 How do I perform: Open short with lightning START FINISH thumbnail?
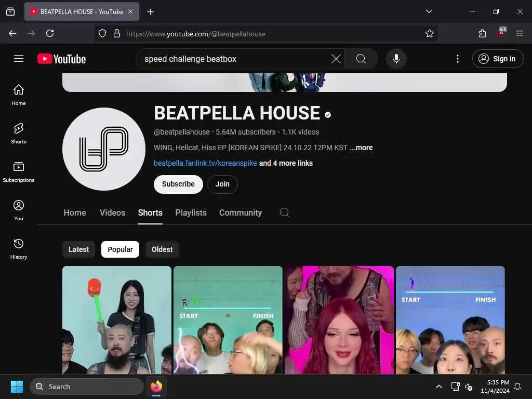[x=228, y=320]
